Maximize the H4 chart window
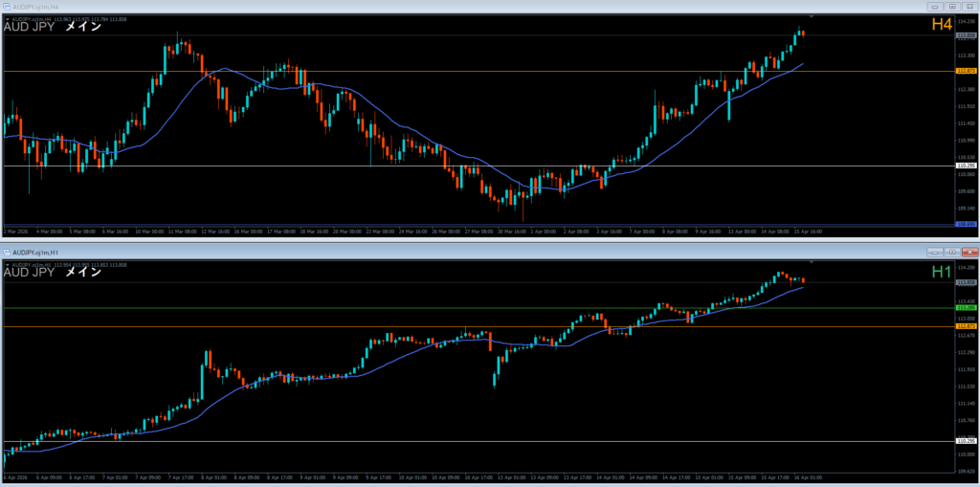The image size is (980, 487). pos(951,7)
